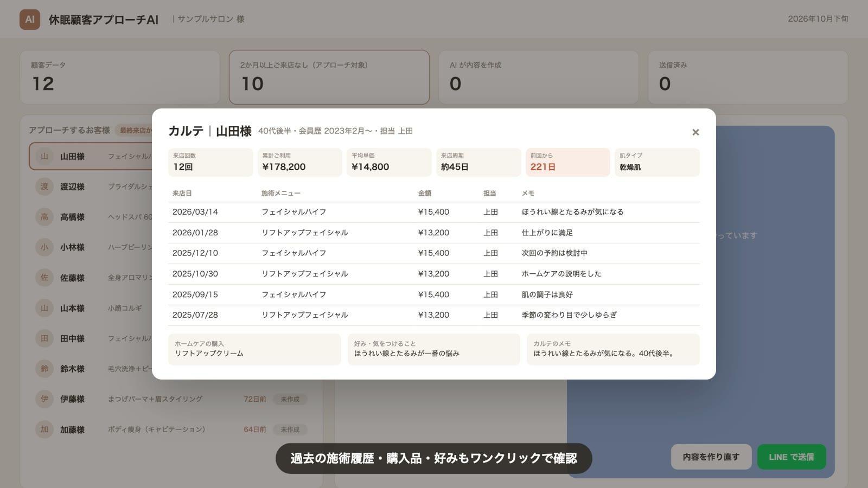Image resolution: width=868 pixels, height=488 pixels.
Task: Click 伊藤様 未作成 status badge
Action: click(290, 399)
